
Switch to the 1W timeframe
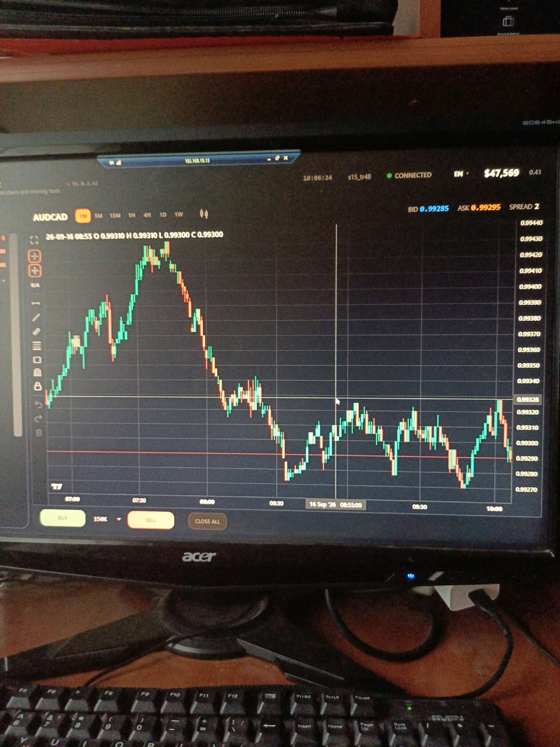pos(179,214)
